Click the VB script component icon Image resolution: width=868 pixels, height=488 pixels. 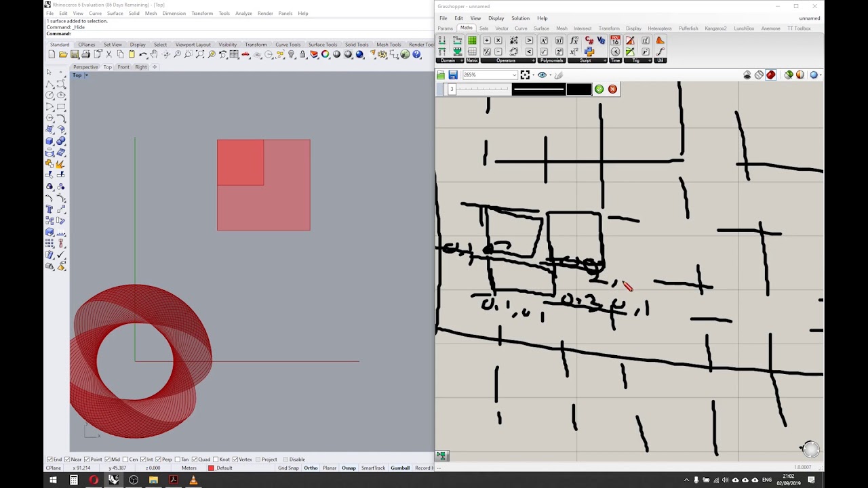click(x=601, y=41)
